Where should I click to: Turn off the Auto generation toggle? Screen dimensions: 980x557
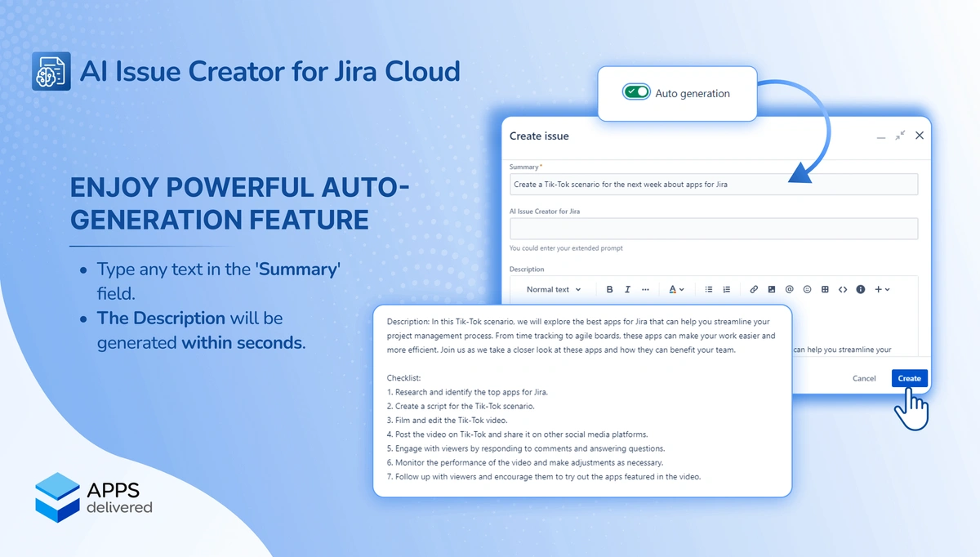pyautogui.click(x=636, y=93)
